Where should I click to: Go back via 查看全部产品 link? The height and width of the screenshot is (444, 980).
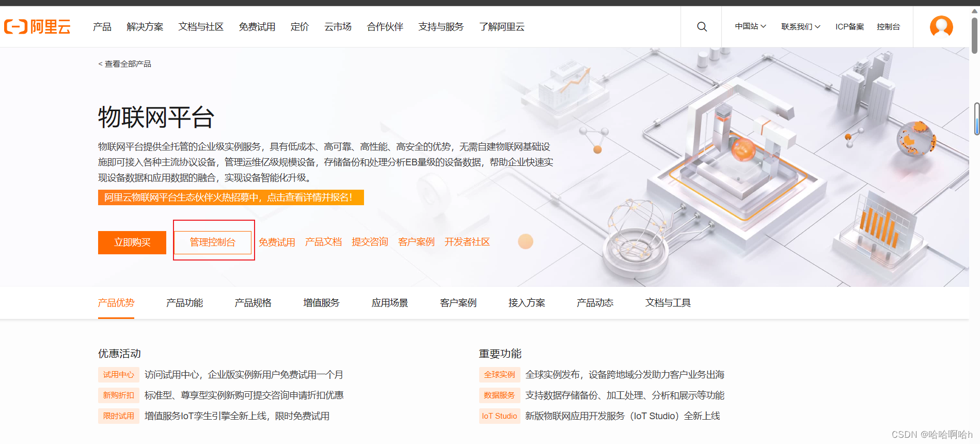point(125,64)
